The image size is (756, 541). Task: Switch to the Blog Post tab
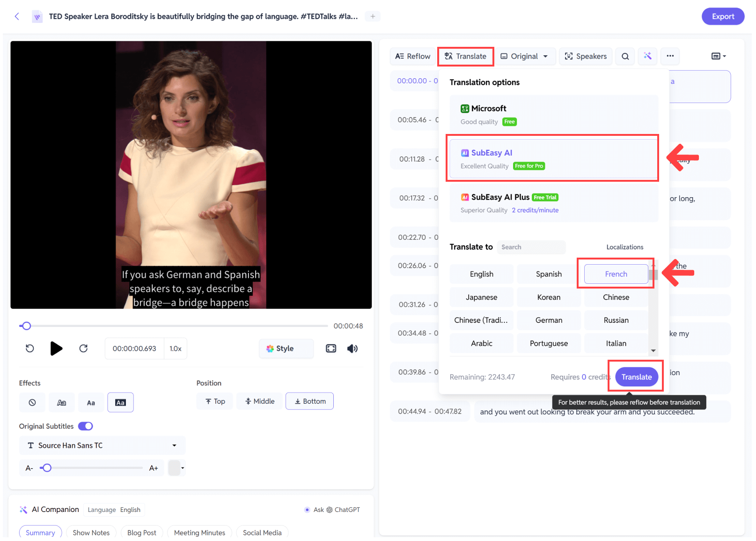[x=142, y=533]
